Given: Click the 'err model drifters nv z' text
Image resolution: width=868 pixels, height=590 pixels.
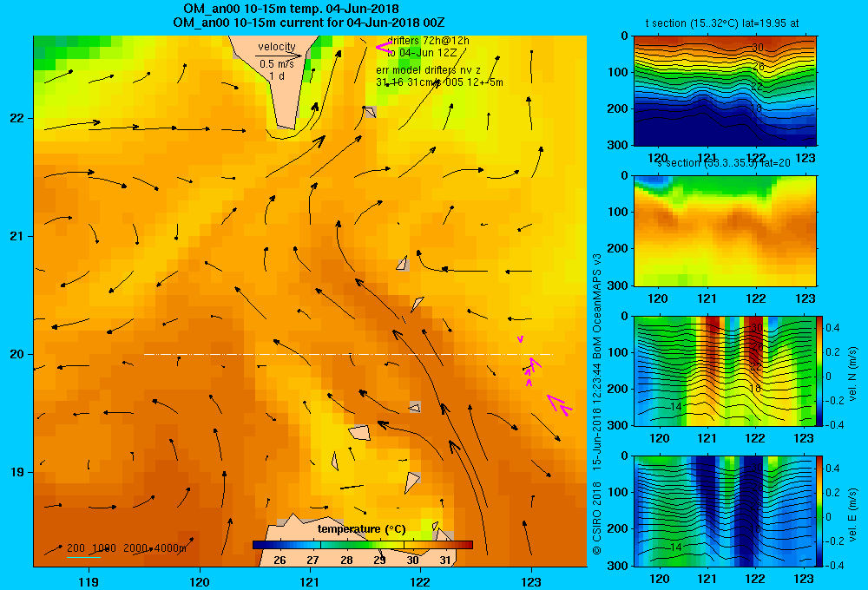Looking at the screenshot, I should [x=429, y=70].
